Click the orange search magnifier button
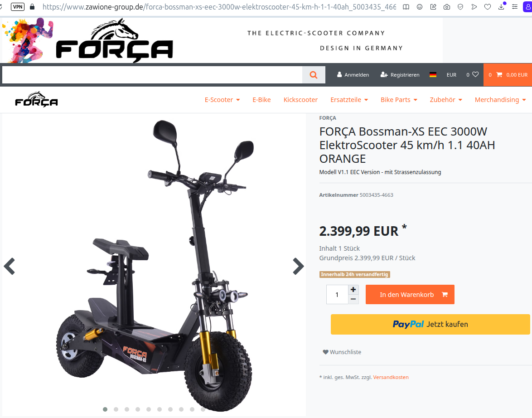Screen dimensions: 532x418 point(314,75)
